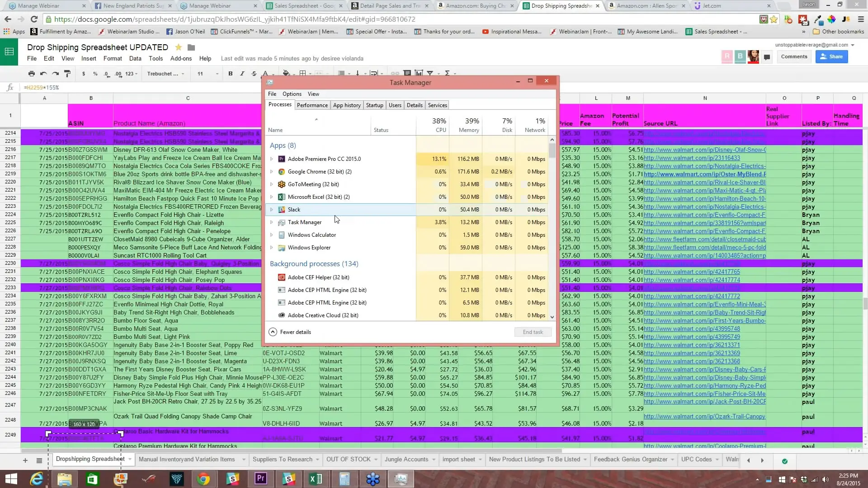Open the Trebuchet font dropdown

[x=165, y=74]
